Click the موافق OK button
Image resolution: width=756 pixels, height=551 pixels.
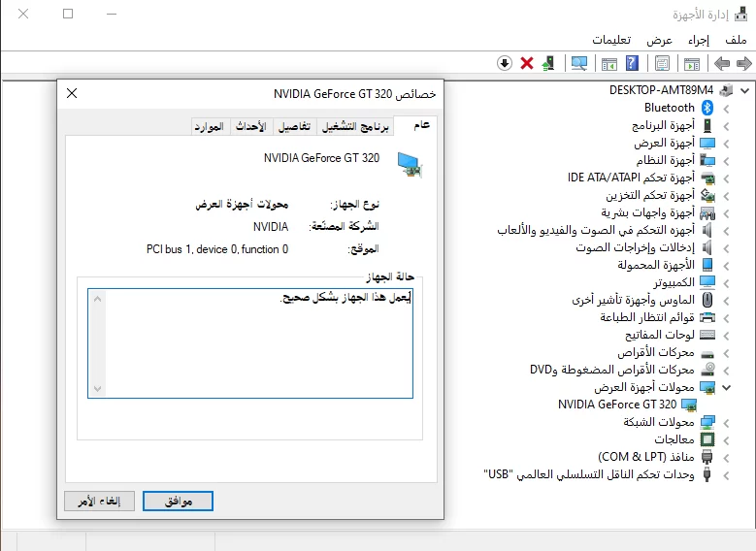click(x=178, y=502)
